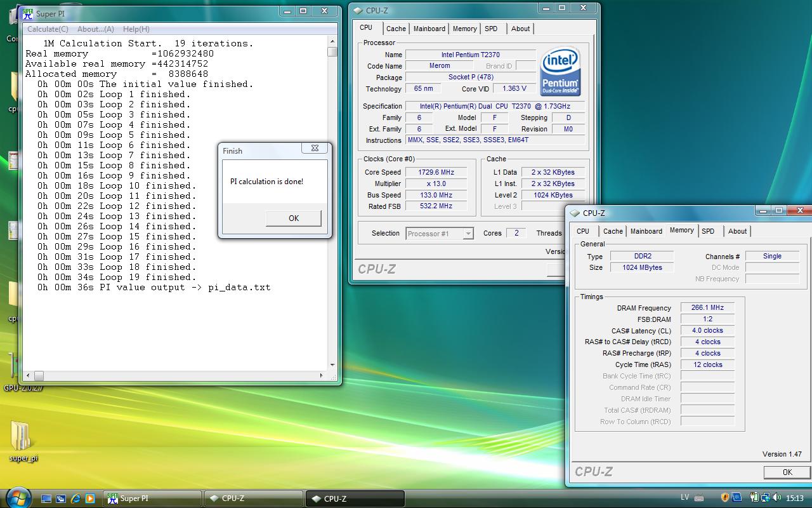Click the Package value Socket P (478)
The height and width of the screenshot is (508, 812).
click(471, 77)
